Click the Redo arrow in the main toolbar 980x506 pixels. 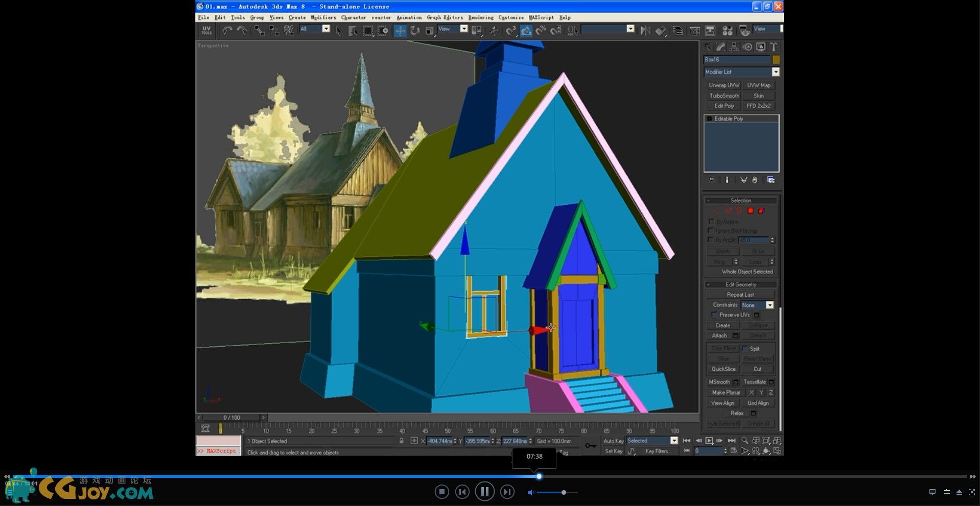(x=242, y=31)
